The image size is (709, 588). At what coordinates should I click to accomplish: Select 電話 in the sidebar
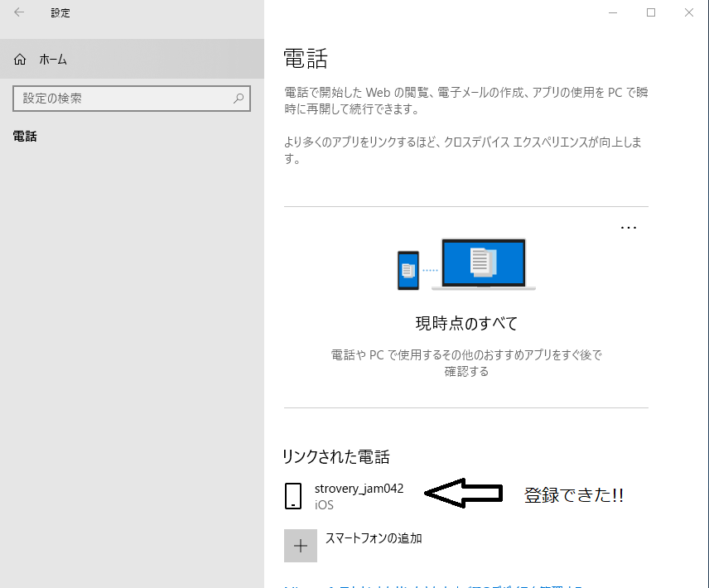25,137
